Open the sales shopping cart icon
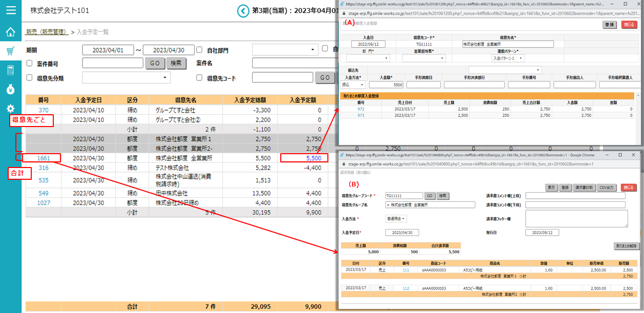 (10, 51)
